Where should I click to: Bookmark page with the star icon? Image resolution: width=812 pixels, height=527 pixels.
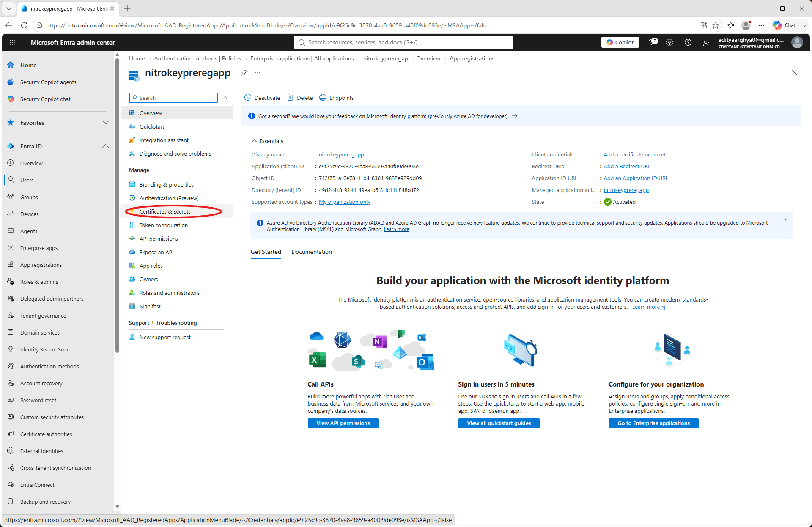click(716, 25)
